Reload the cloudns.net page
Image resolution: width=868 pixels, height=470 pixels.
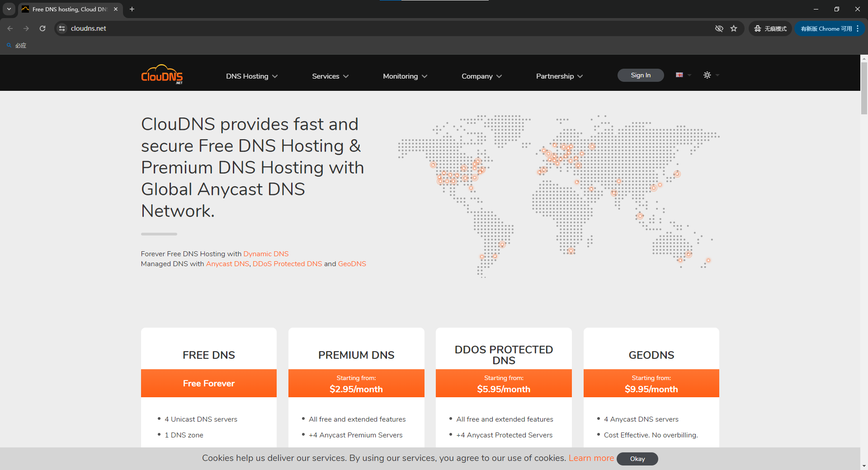pos(42,28)
